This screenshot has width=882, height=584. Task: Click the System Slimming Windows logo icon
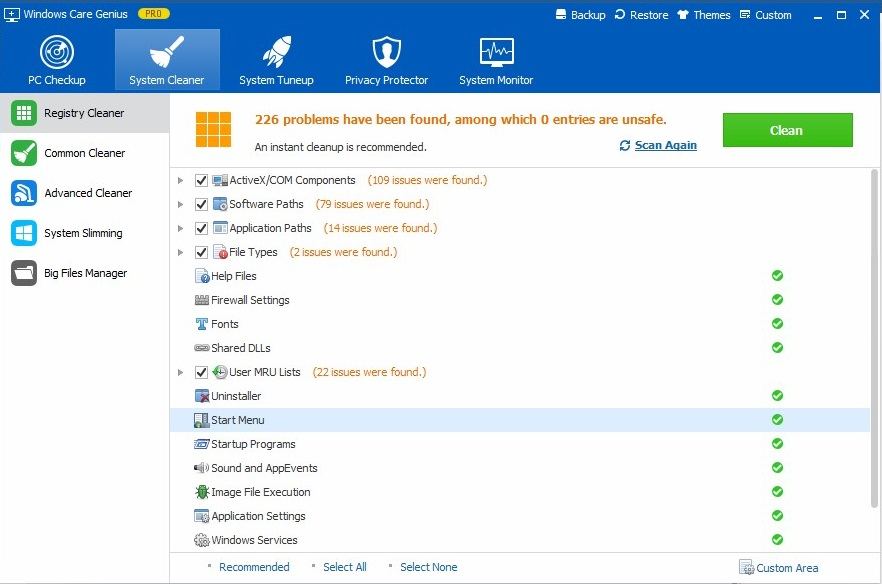(x=24, y=233)
